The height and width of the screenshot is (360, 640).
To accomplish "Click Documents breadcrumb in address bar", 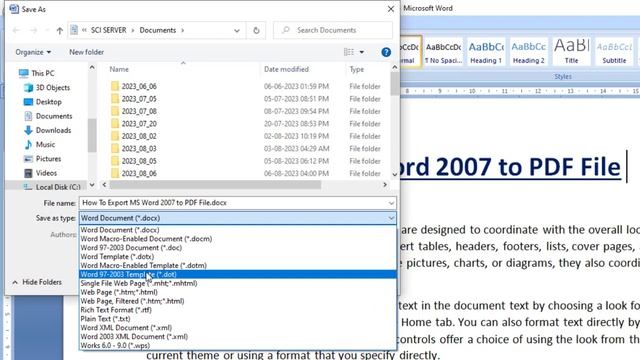I will (158, 30).
